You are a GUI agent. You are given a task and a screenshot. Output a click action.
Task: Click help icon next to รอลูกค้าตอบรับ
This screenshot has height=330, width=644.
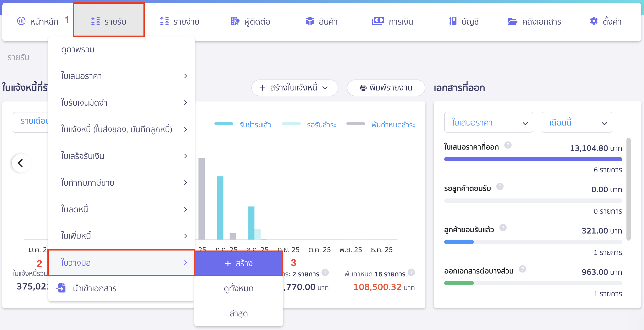[500, 186]
